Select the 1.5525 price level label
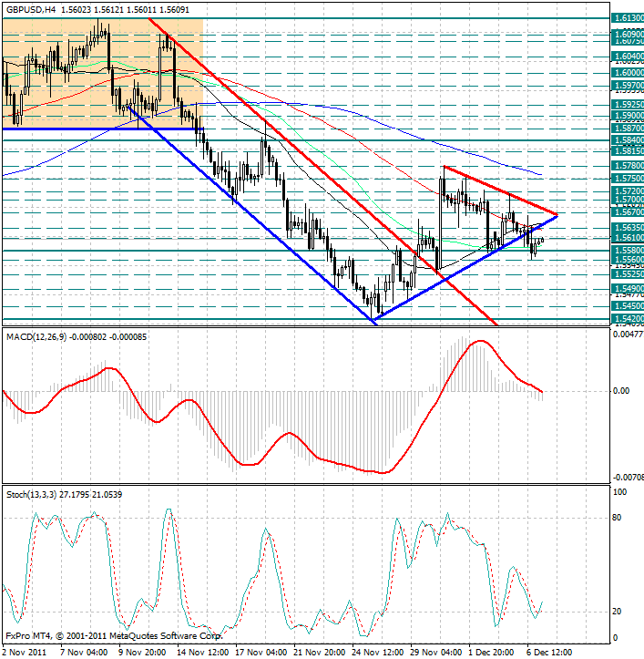This screenshot has width=644, height=659. tap(628, 274)
